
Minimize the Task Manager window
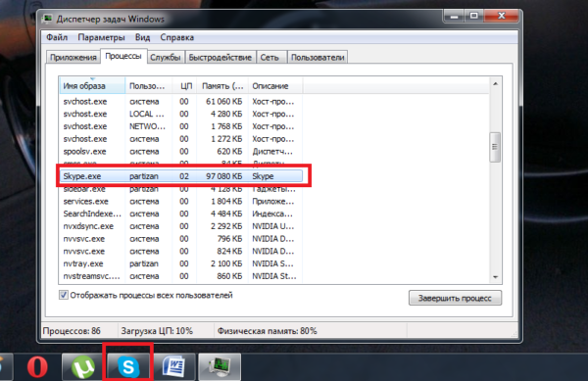[x=454, y=16]
